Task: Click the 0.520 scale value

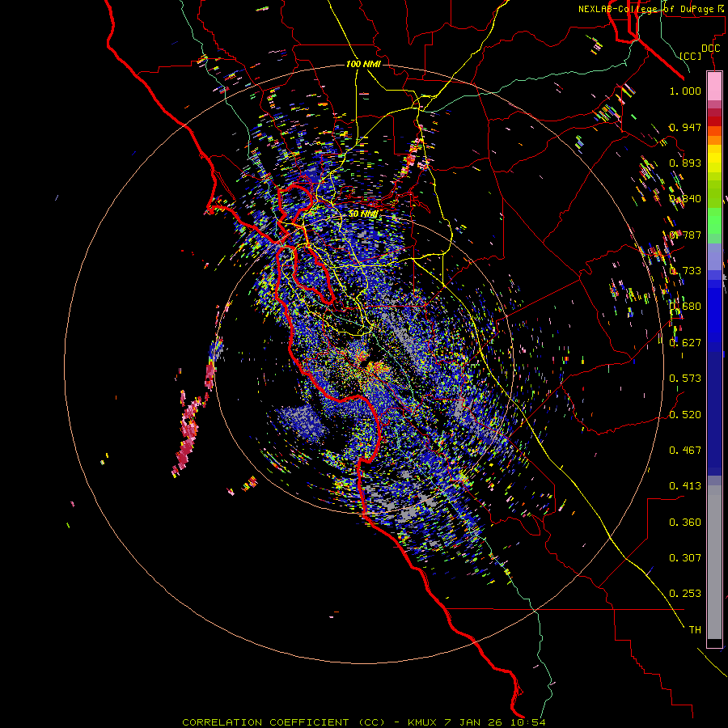Action: pos(685,415)
